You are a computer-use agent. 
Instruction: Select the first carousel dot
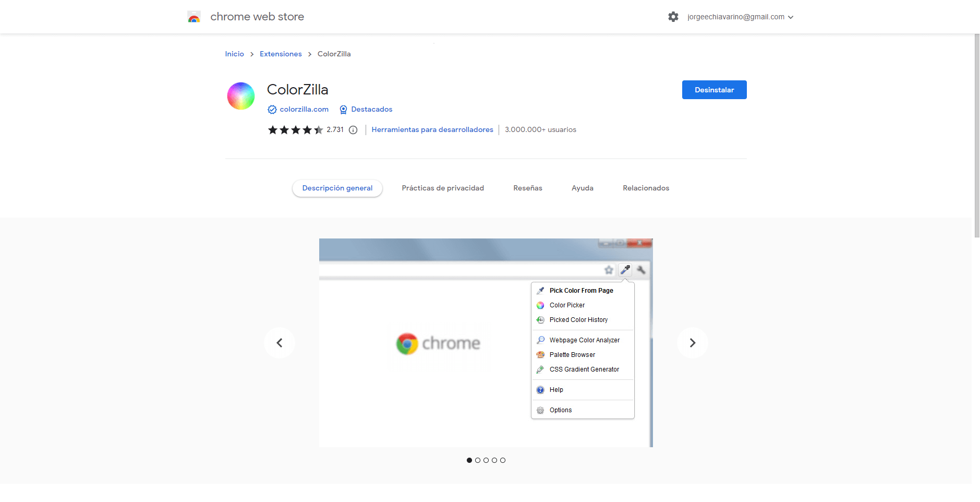469,460
